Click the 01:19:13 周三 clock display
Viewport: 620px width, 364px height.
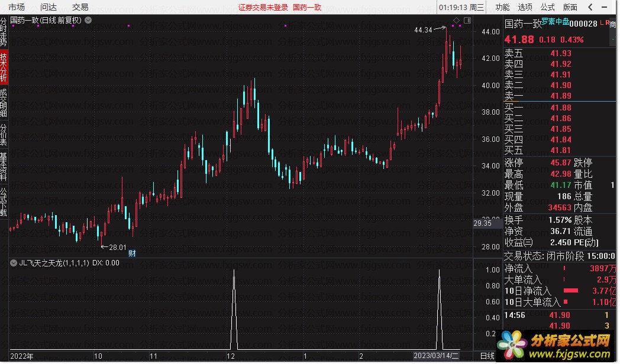tap(461, 8)
